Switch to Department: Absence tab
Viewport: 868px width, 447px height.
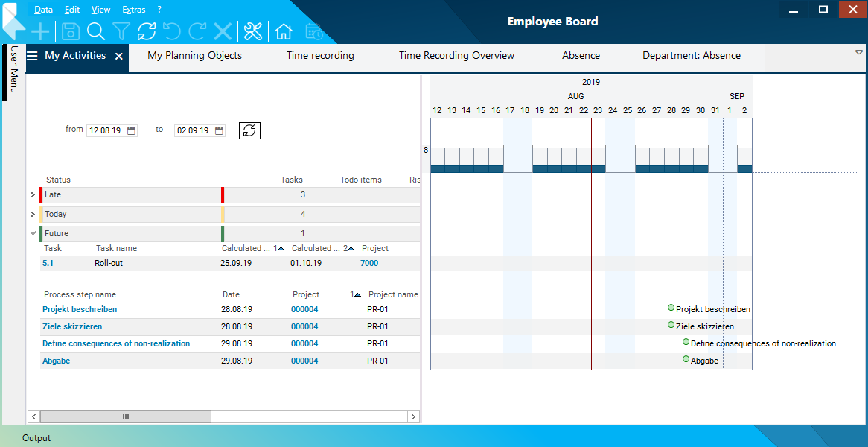click(x=692, y=56)
